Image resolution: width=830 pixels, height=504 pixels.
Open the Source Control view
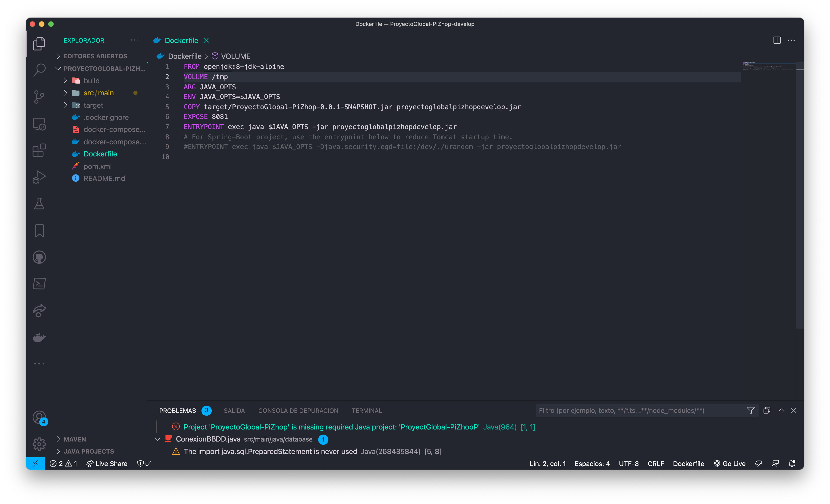tap(39, 97)
